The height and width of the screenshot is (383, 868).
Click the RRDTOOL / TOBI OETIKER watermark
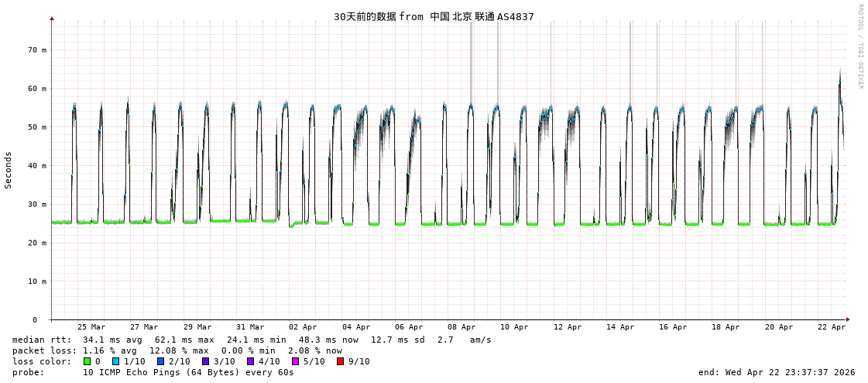click(x=859, y=47)
